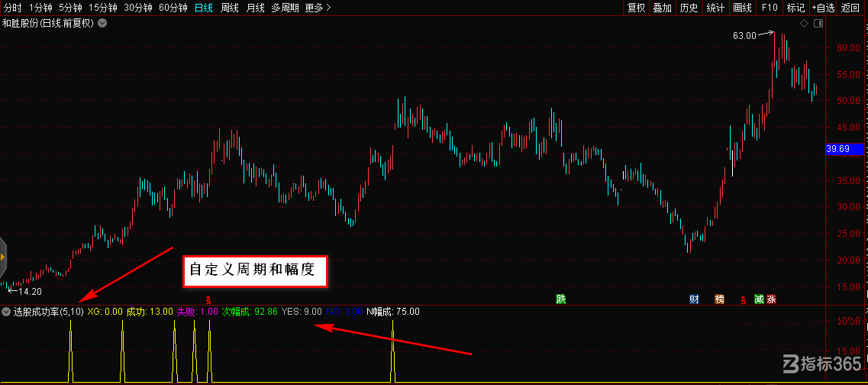Switch to the 日线 daily chart
868x385 pixels.
coord(204,8)
